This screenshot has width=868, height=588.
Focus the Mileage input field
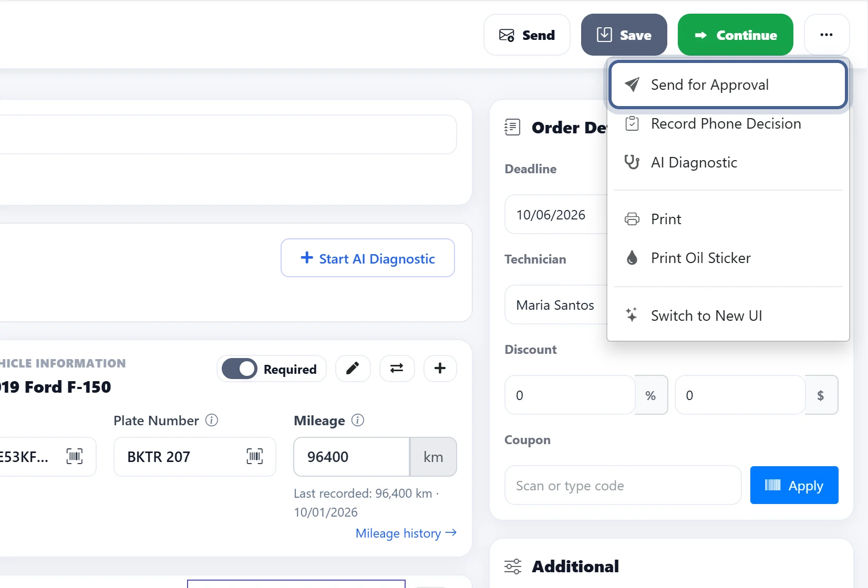click(352, 457)
